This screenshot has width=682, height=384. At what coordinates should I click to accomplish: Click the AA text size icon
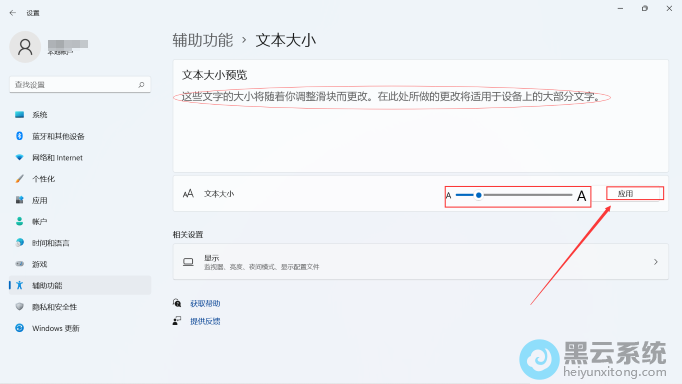tap(188, 194)
